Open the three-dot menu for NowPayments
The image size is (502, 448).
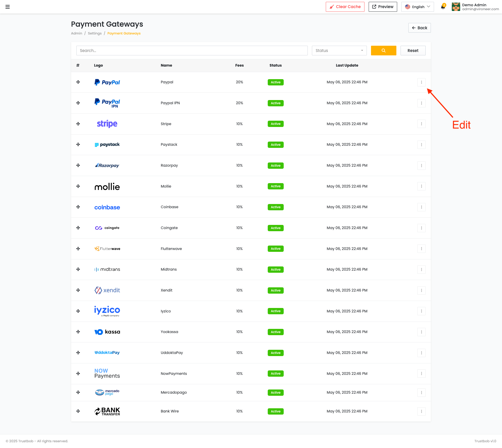(x=421, y=374)
